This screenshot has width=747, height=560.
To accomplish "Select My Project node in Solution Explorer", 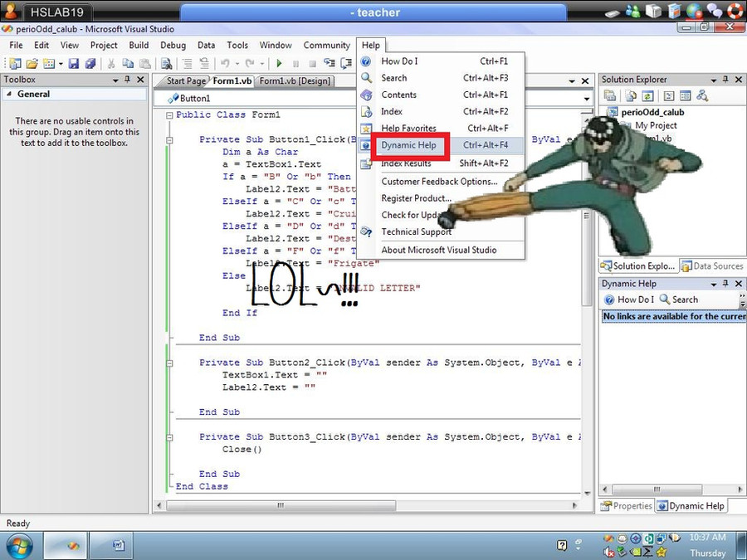I will [656, 125].
